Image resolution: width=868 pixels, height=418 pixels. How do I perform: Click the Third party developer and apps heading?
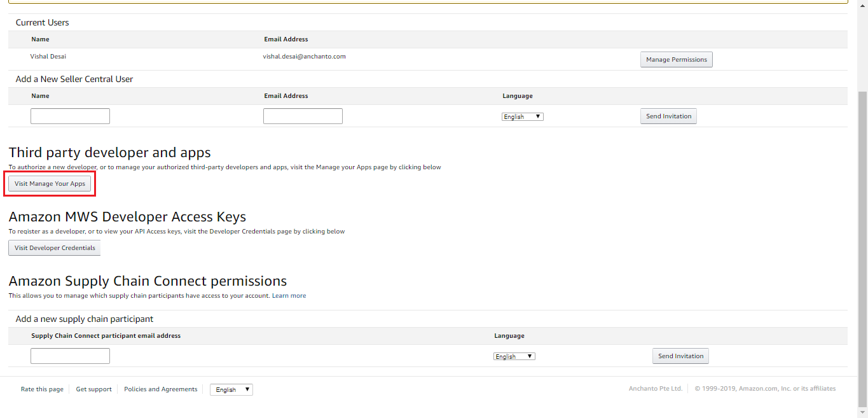coord(109,153)
